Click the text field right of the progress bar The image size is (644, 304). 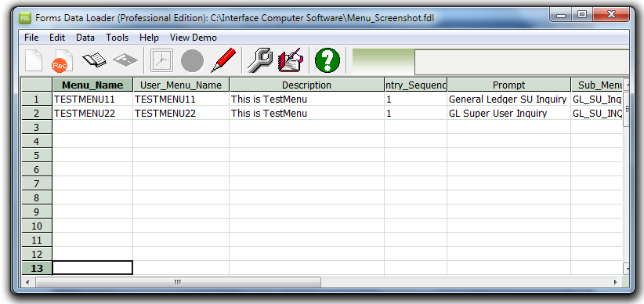coord(522,62)
